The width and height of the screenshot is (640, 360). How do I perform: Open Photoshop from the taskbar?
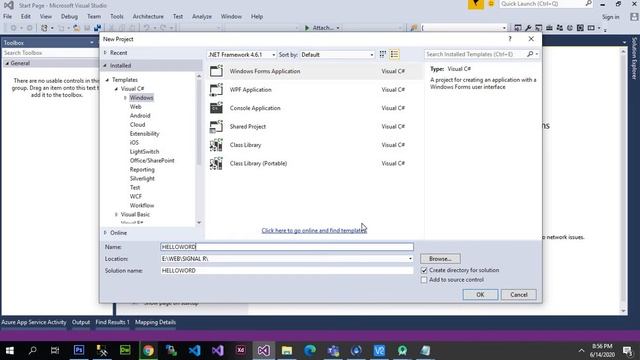coord(79,350)
